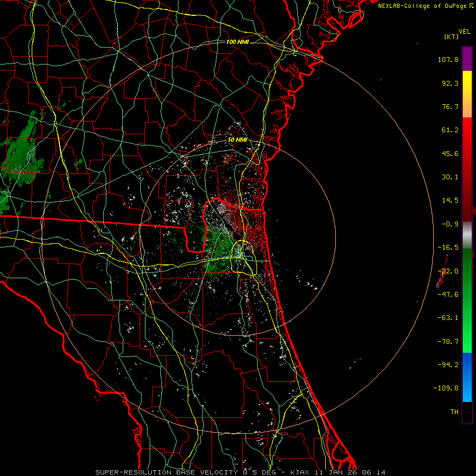Click the -0.9 velocity scale value
The width and height of the screenshot is (476, 476).
tap(450, 224)
